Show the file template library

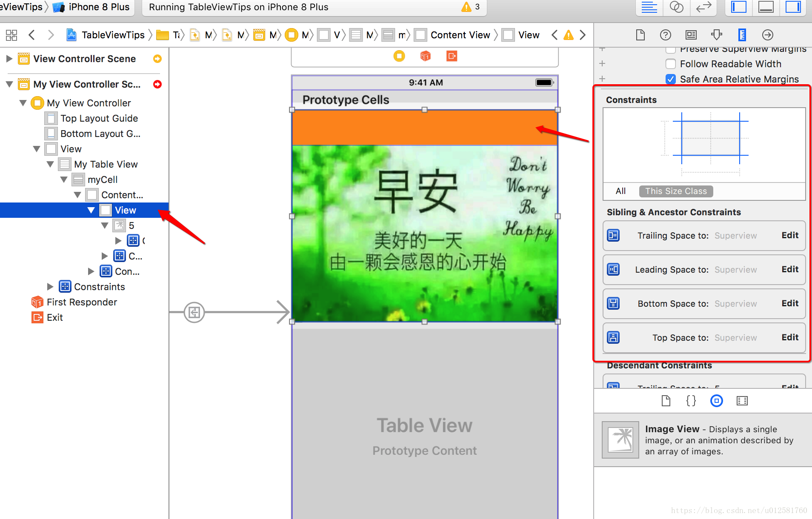[666, 401]
